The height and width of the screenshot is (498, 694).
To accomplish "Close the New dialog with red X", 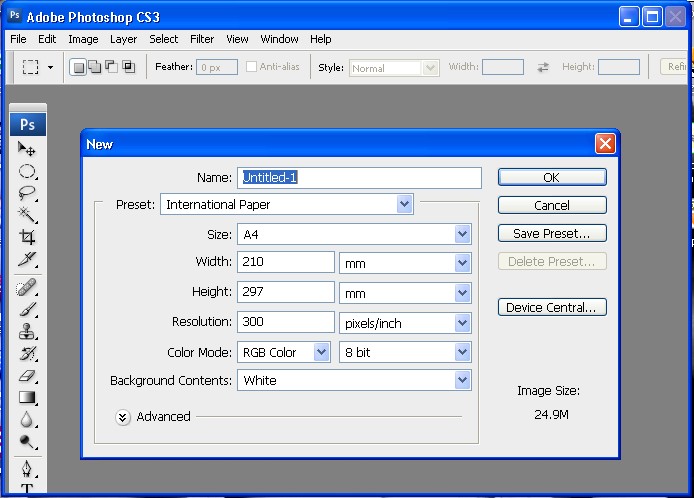I will (x=605, y=143).
